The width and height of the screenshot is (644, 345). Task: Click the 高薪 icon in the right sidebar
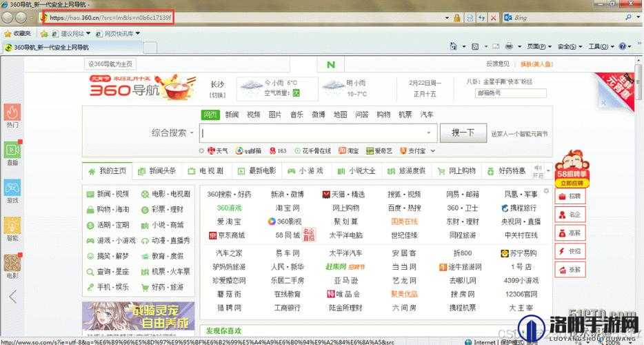pyautogui.click(x=570, y=233)
